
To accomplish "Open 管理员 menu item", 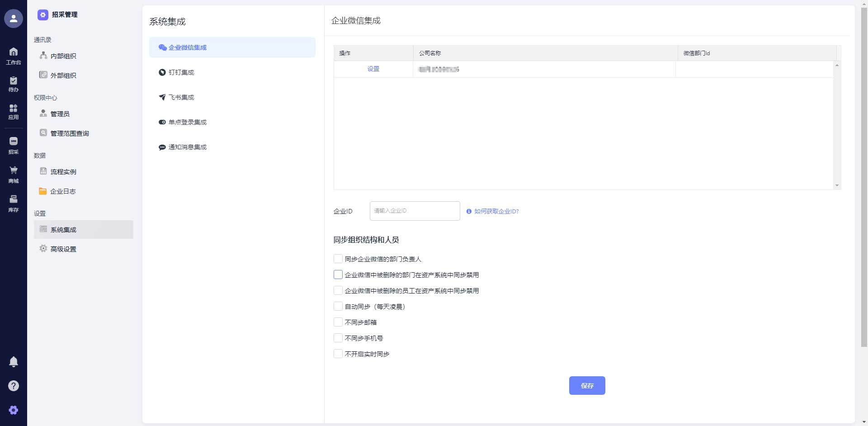I will tap(84, 114).
